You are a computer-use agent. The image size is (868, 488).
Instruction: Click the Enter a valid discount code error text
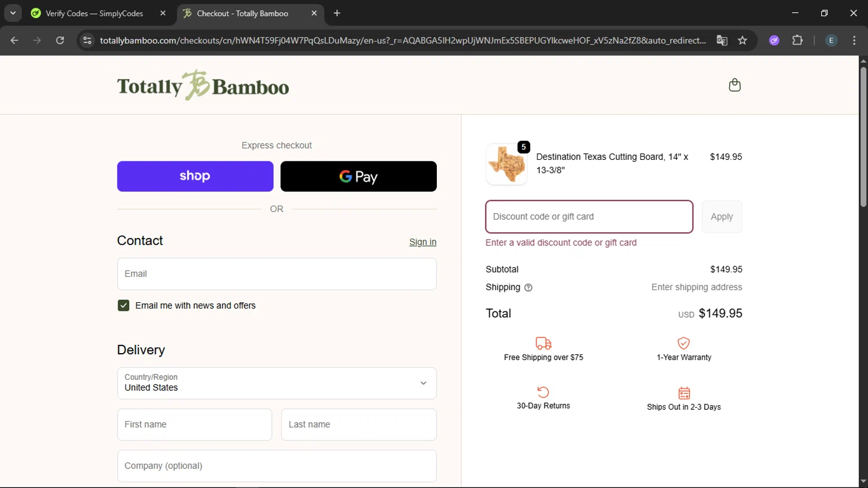[561, 243]
